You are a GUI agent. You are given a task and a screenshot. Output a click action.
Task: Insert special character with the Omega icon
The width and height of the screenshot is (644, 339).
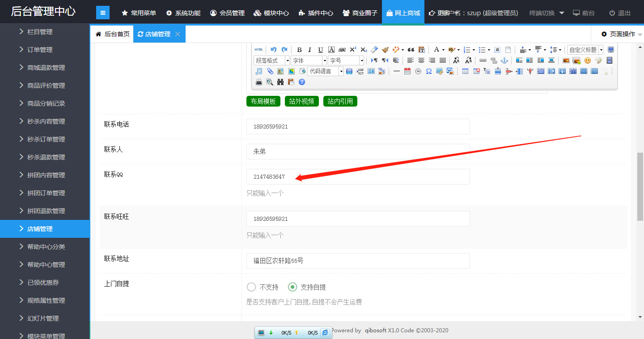pyautogui.click(x=428, y=71)
